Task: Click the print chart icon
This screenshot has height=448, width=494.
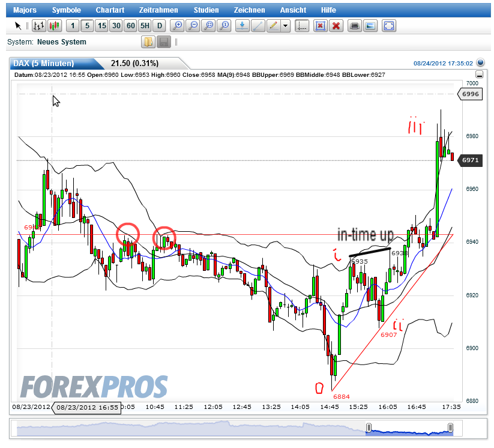Action: (x=354, y=26)
